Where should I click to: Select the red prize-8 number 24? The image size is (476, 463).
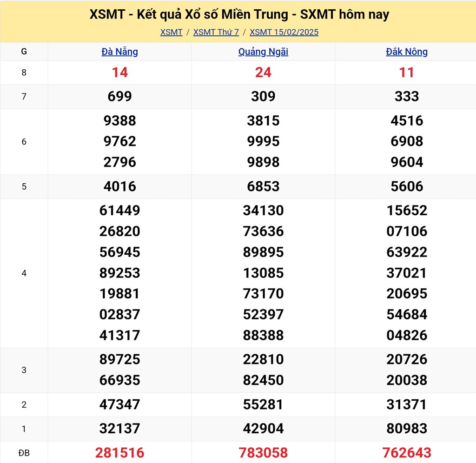tap(263, 73)
